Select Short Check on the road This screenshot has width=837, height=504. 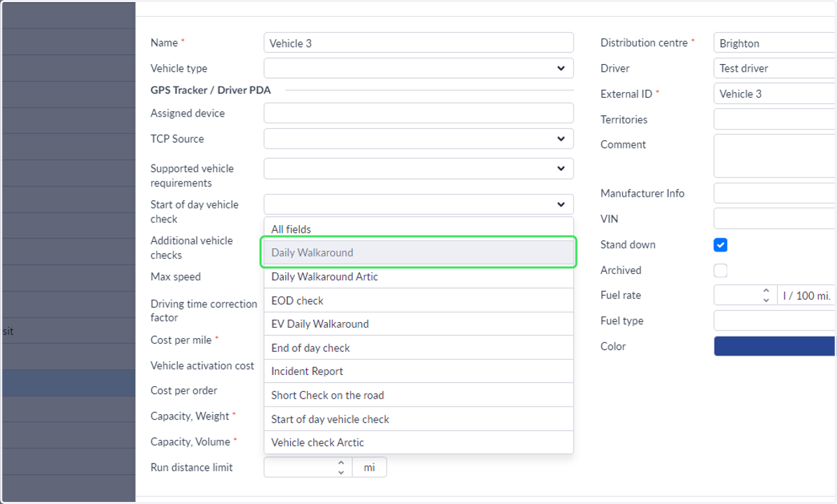418,395
